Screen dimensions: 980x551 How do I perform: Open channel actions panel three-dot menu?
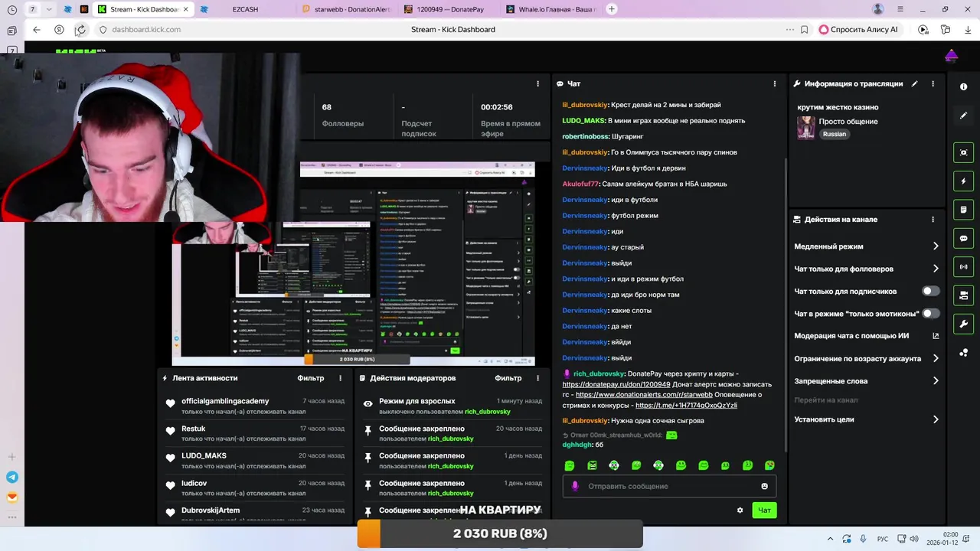point(933,220)
